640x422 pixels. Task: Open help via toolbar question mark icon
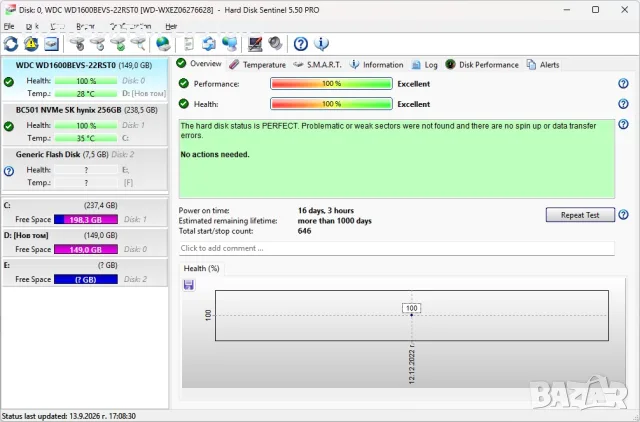tap(301, 44)
